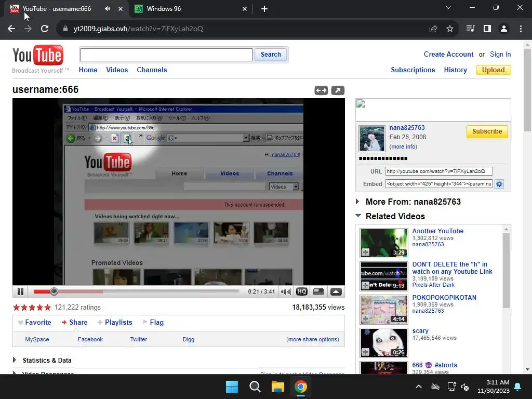Add DON'T DELETE thumbnail to queue

click(x=365, y=285)
